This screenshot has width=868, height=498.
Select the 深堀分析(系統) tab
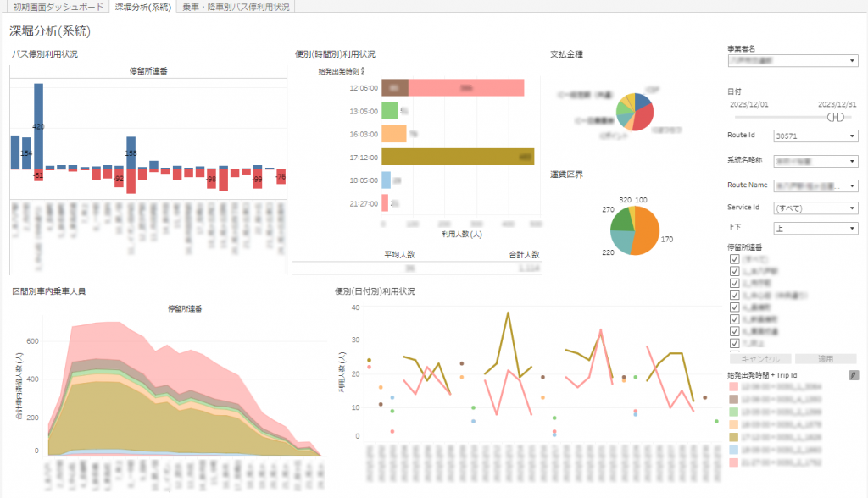(142, 7)
